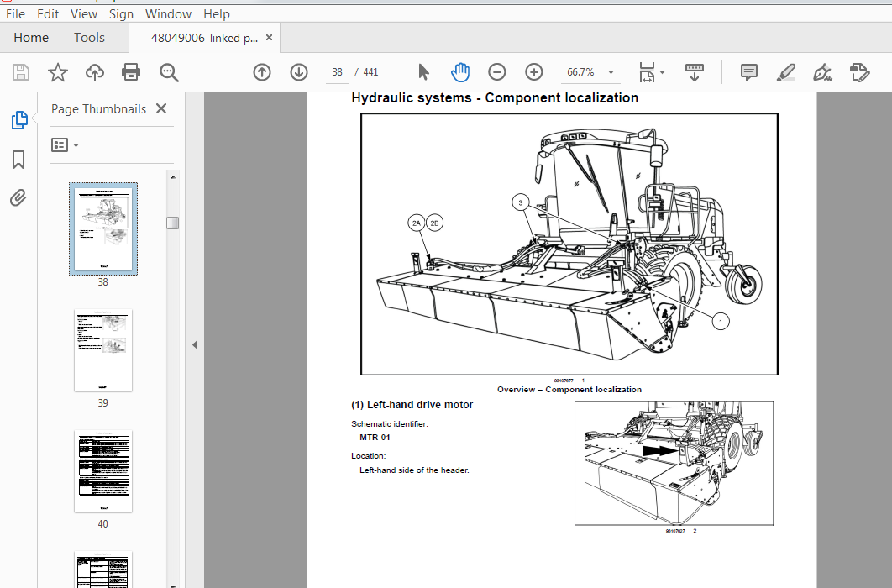
Task: Click the share and send file icon
Action: point(859,72)
